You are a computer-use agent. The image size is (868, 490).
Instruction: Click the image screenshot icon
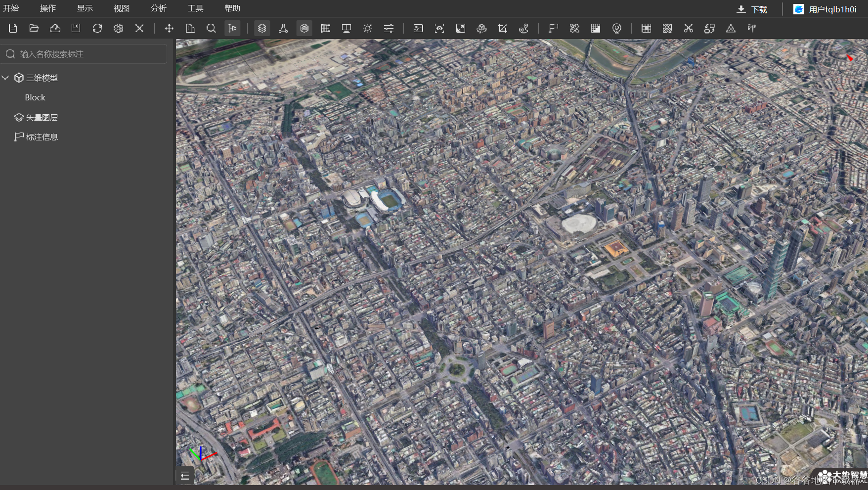click(x=418, y=28)
